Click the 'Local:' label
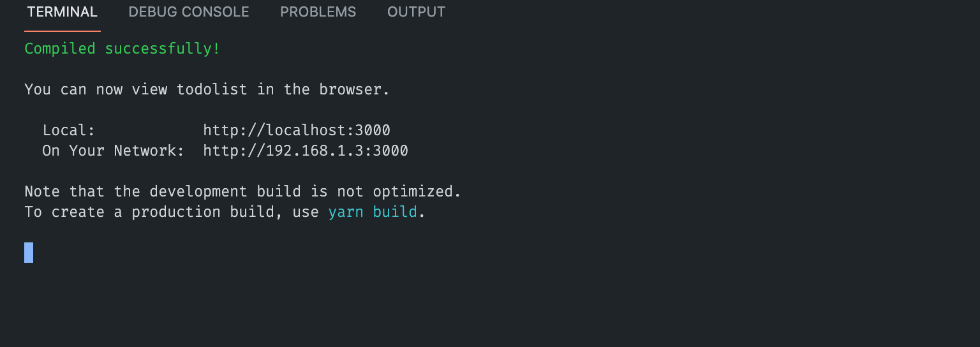The width and height of the screenshot is (980, 347). coord(69,131)
